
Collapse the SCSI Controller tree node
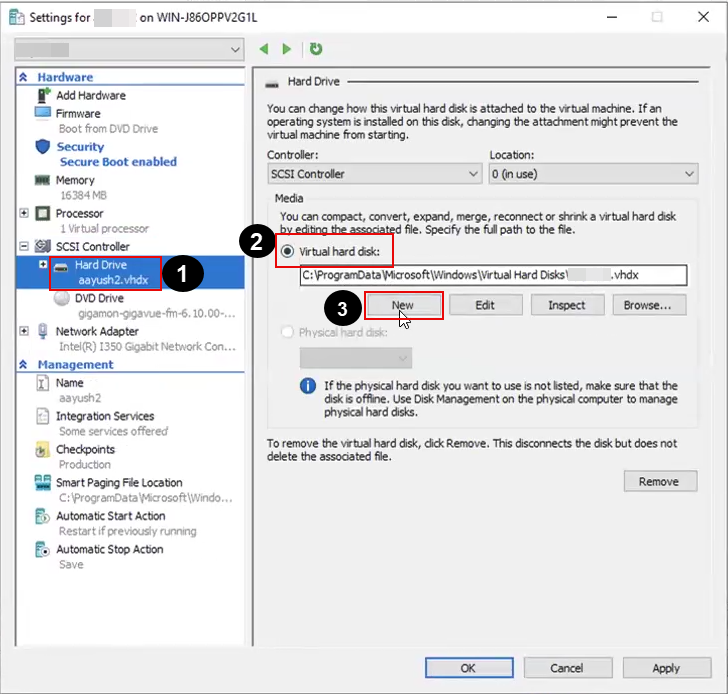24,246
